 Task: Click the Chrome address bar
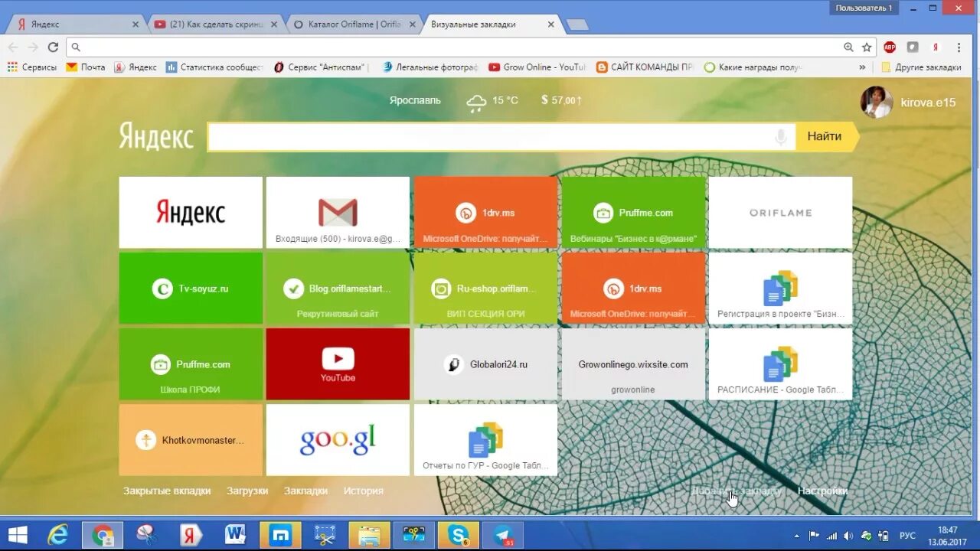[459, 47]
